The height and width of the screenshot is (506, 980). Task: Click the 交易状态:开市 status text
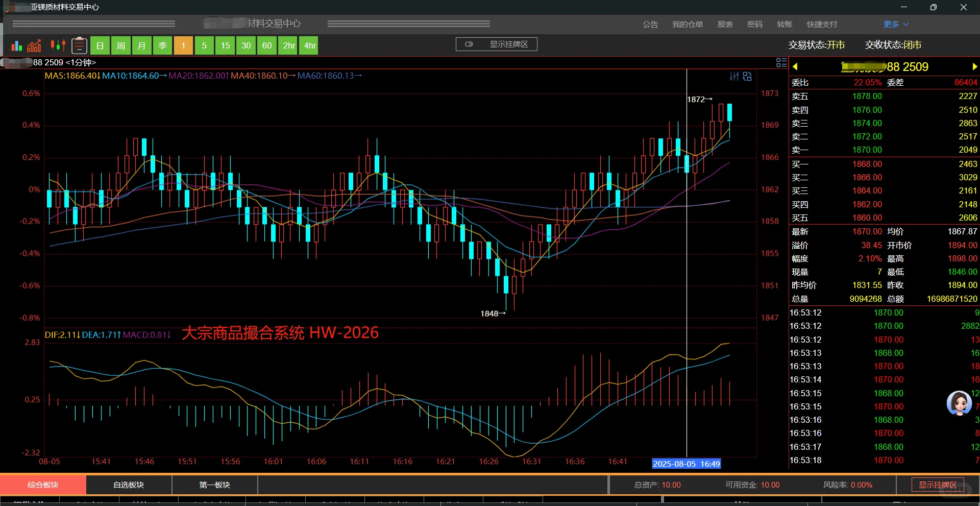coord(816,45)
